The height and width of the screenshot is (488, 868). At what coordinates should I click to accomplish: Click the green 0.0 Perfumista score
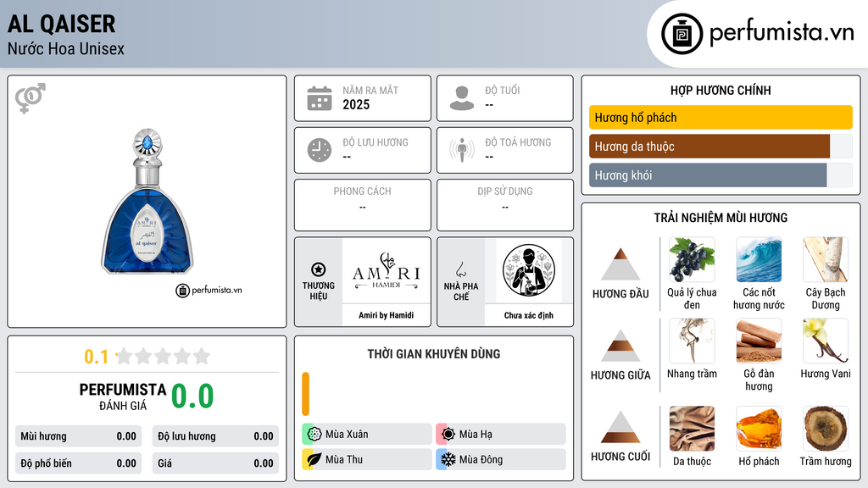[192, 396]
